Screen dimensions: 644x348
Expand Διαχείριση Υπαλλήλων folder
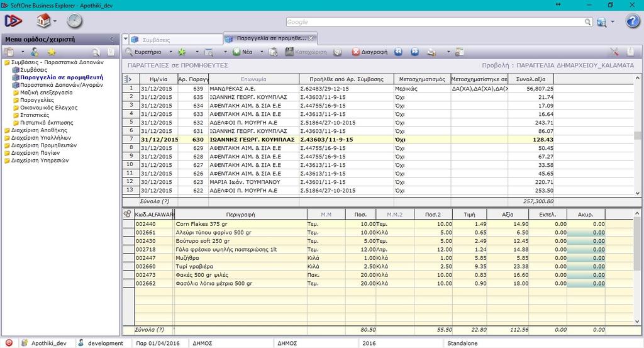pyautogui.click(x=41, y=138)
